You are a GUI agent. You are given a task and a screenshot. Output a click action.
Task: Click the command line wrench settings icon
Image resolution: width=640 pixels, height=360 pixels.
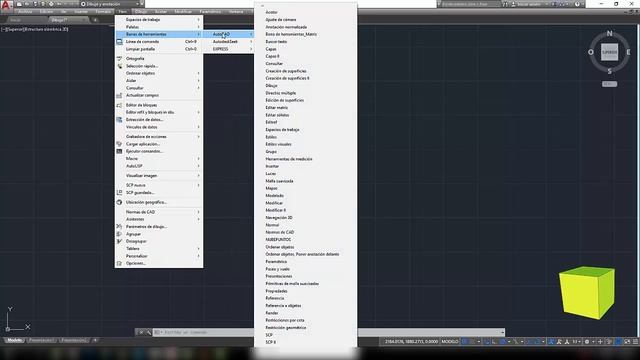tap(149, 333)
